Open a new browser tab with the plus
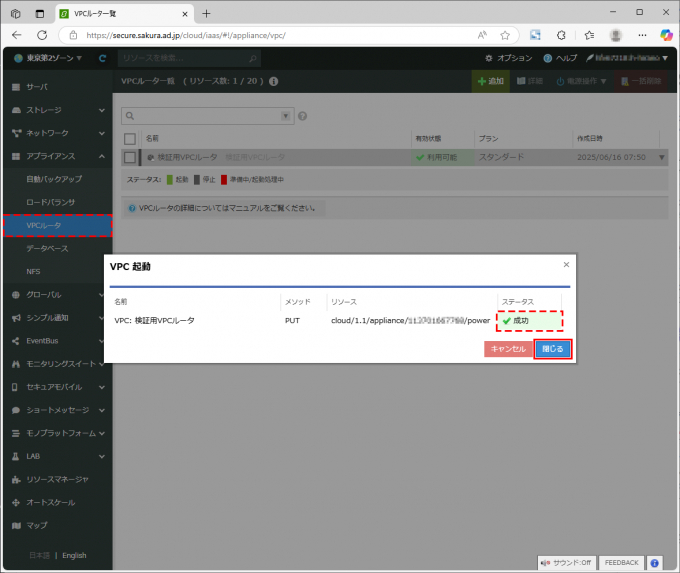 click(206, 14)
